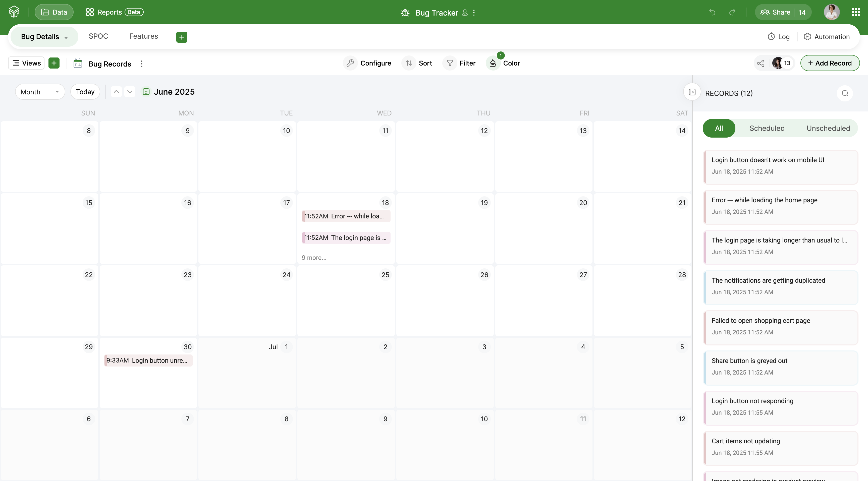Open the Login button not responding record card

click(x=780, y=406)
